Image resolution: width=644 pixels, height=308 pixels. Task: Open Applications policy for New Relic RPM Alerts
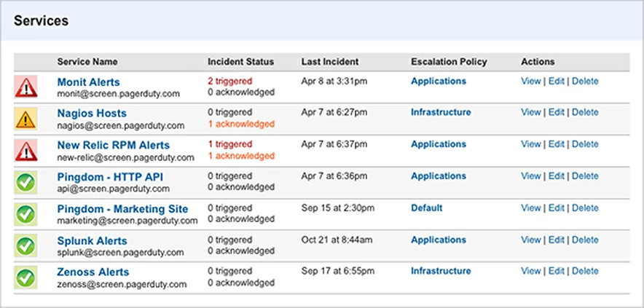[x=439, y=144]
